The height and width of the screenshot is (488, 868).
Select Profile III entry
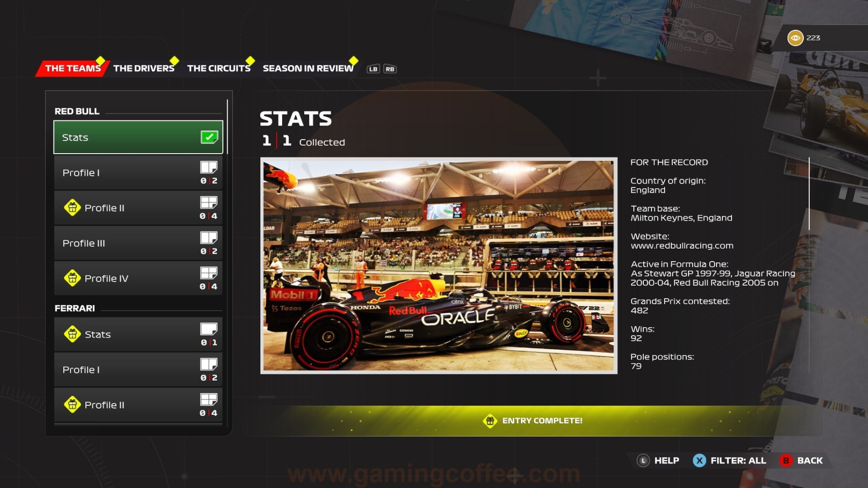pos(138,243)
